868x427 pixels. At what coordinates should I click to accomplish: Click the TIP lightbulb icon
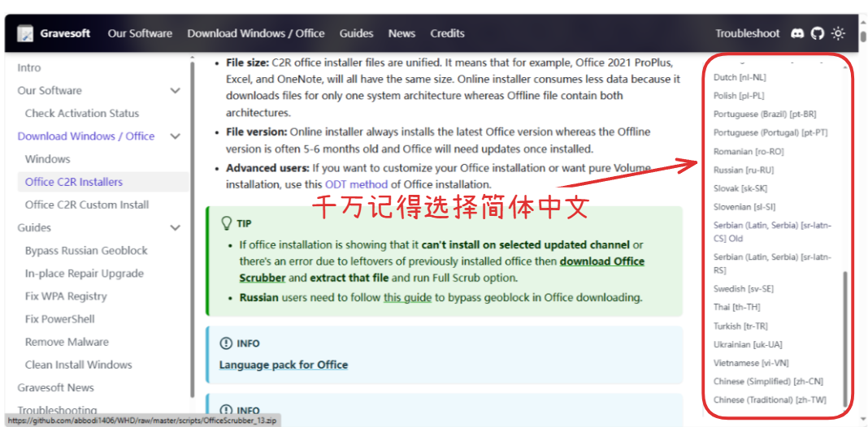pos(226,223)
